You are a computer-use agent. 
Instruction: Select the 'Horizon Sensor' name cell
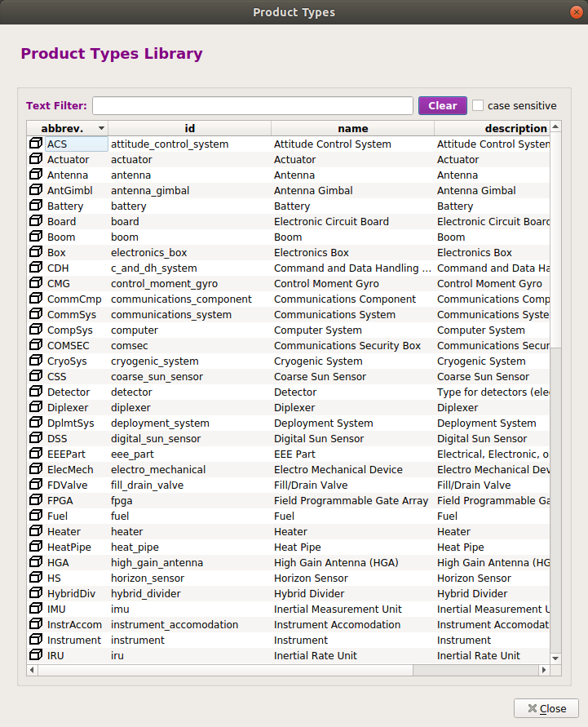(352, 578)
